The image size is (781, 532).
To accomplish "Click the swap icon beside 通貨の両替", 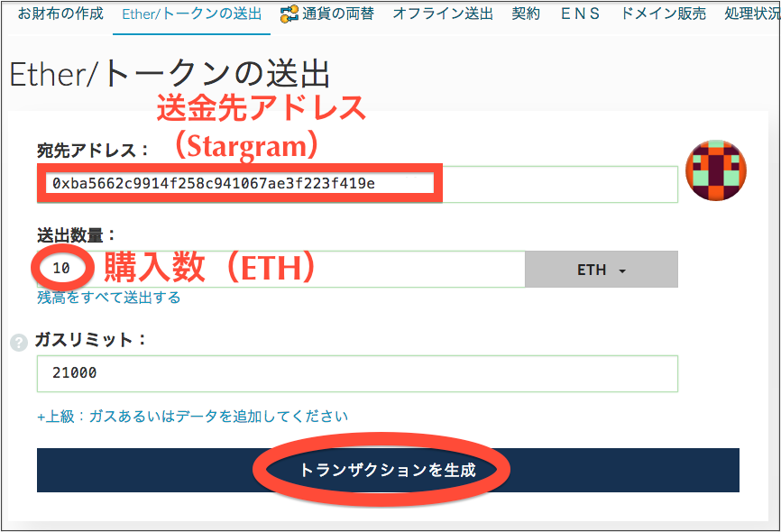I will point(289,14).
